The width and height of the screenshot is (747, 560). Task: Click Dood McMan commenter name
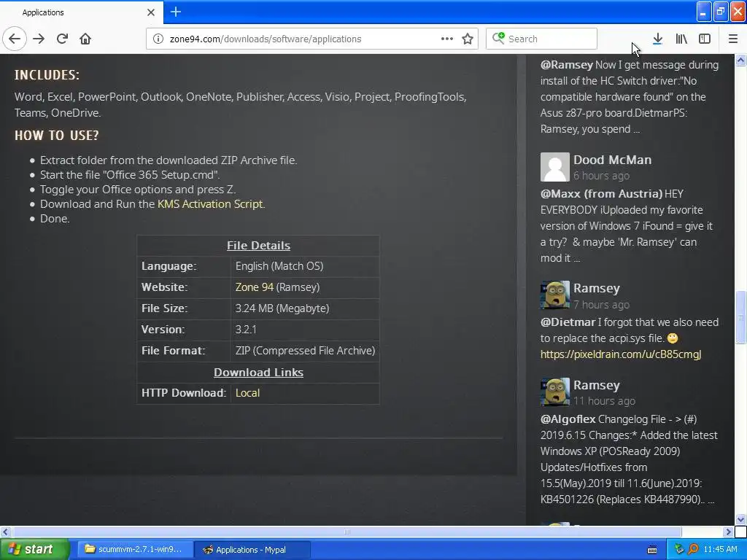(612, 160)
